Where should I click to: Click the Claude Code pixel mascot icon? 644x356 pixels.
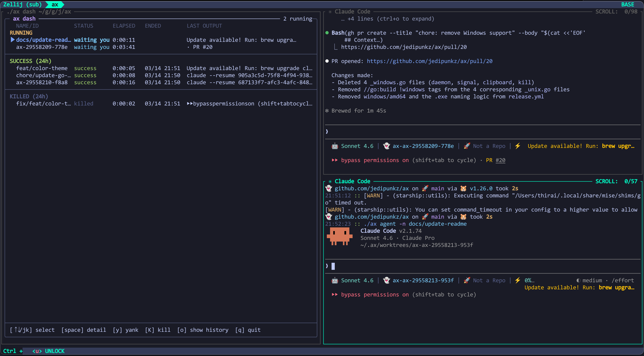coord(339,236)
